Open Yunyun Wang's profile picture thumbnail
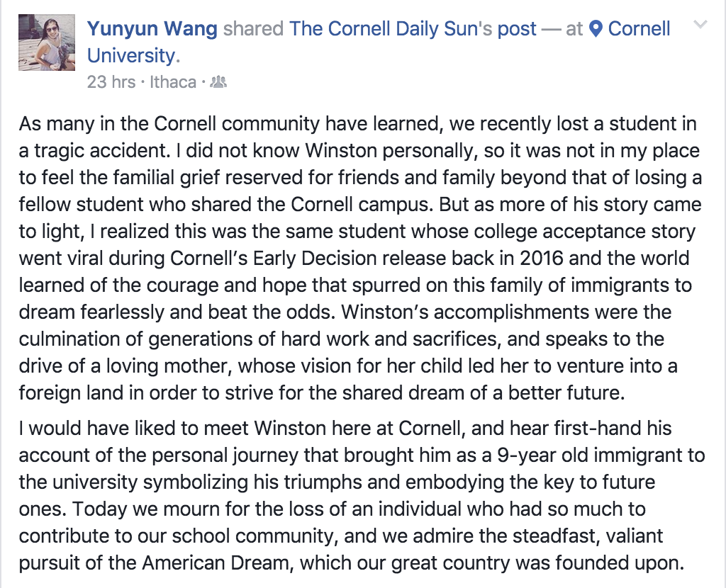Viewport: 726px width, 588px height. [46, 42]
